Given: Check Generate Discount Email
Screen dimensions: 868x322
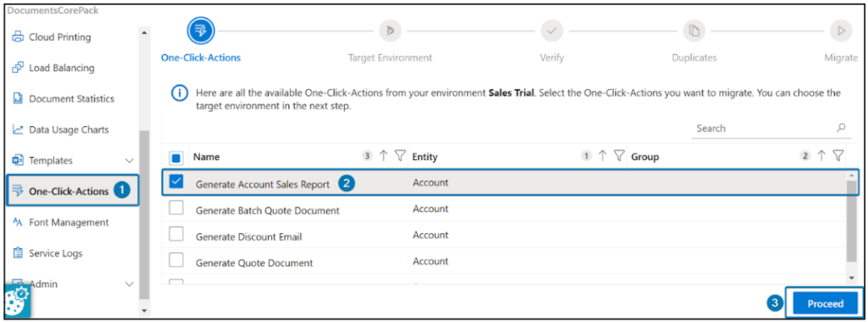Looking at the screenshot, I should 176,235.
